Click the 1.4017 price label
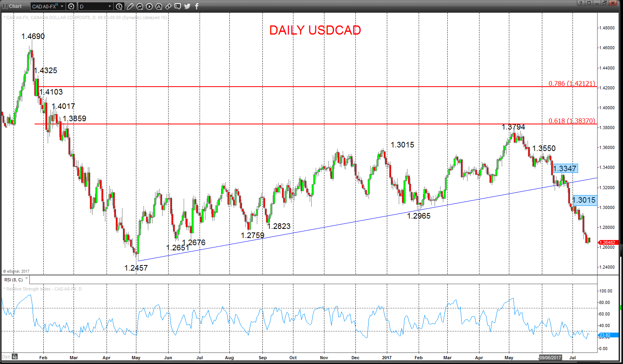The image size is (623, 364). pyautogui.click(x=63, y=106)
